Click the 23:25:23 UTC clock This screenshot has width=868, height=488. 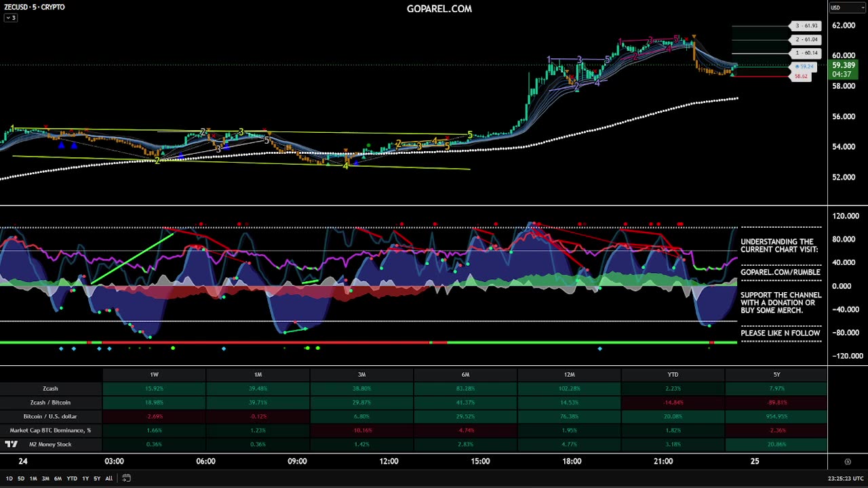(845, 479)
